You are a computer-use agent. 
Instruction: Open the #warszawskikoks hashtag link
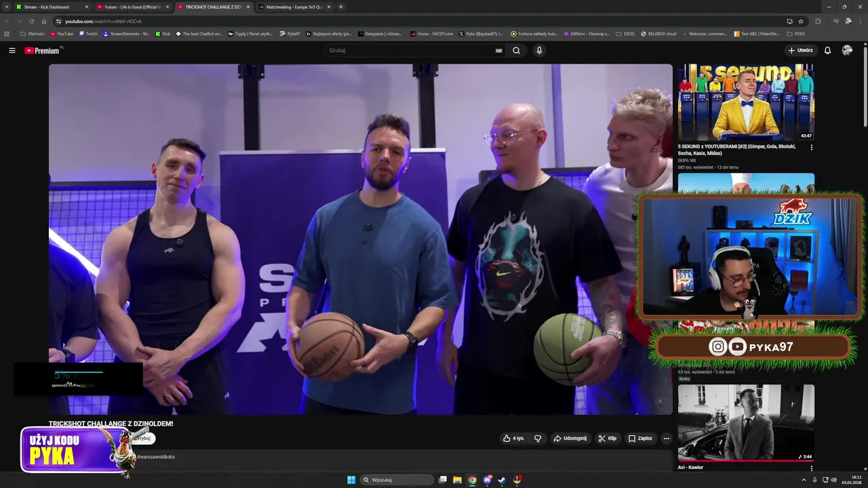click(156, 457)
